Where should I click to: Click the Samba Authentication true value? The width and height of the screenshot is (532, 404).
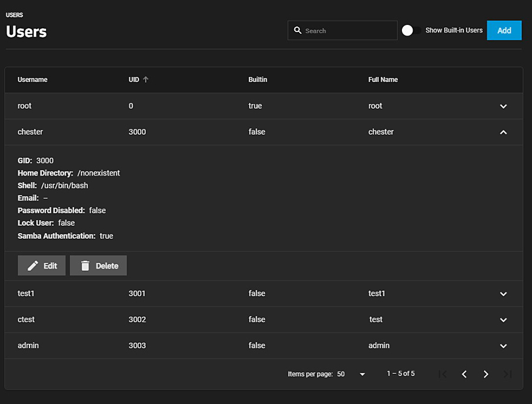click(106, 236)
